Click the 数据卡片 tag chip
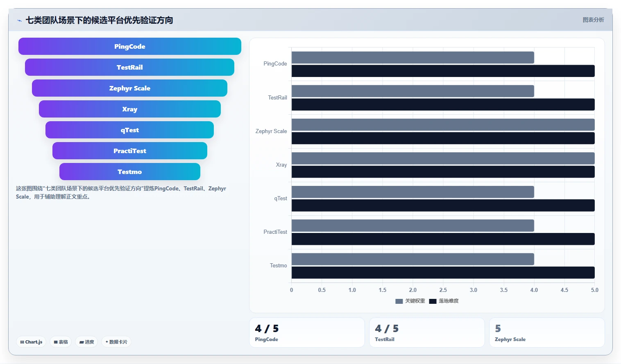 click(116, 342)
